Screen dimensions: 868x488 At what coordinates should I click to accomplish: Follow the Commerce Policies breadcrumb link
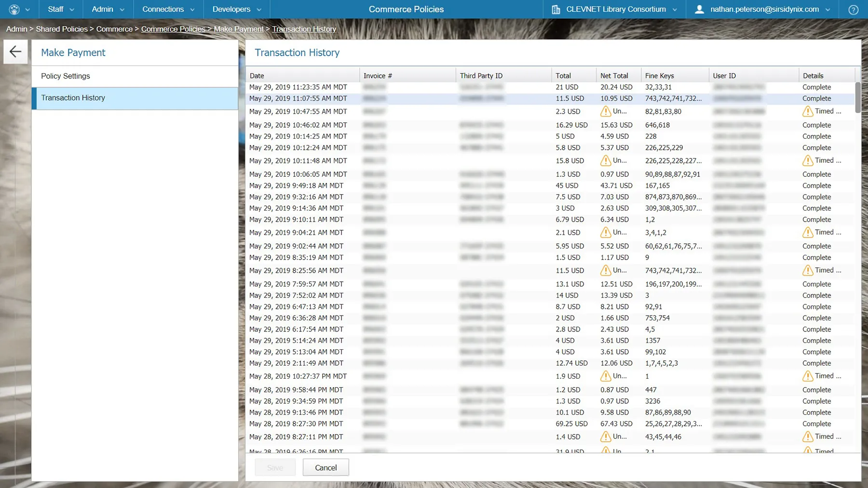point(173,29)
